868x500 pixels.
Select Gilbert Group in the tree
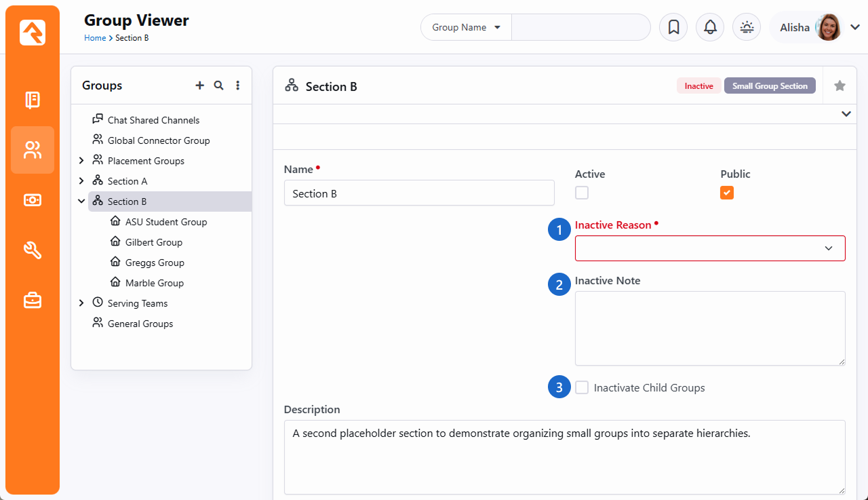coord(153,242)
